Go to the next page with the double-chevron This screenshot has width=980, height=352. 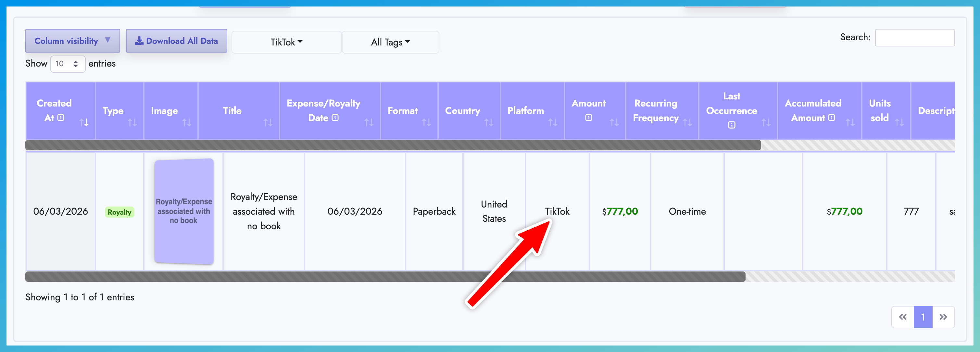pos(944,317)
